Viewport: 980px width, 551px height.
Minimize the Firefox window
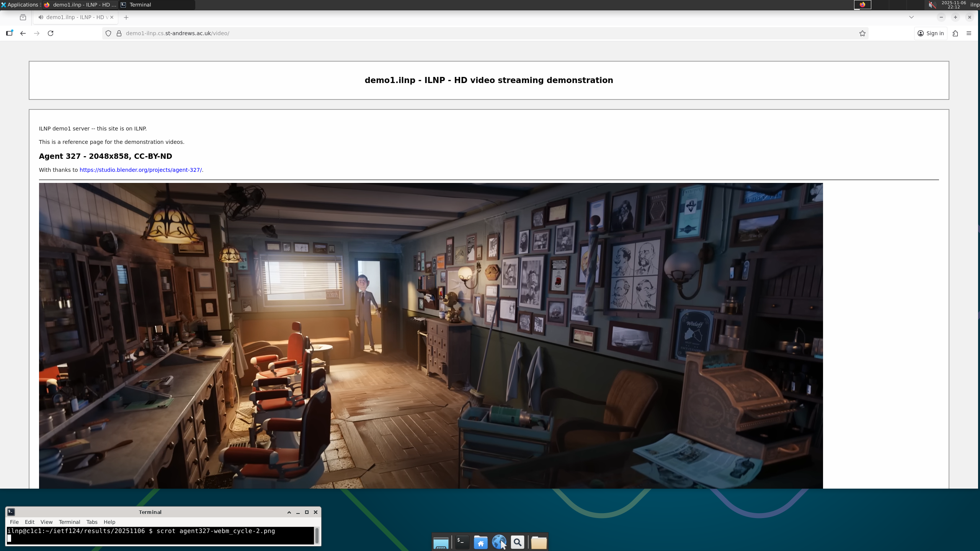pos(941,17)
